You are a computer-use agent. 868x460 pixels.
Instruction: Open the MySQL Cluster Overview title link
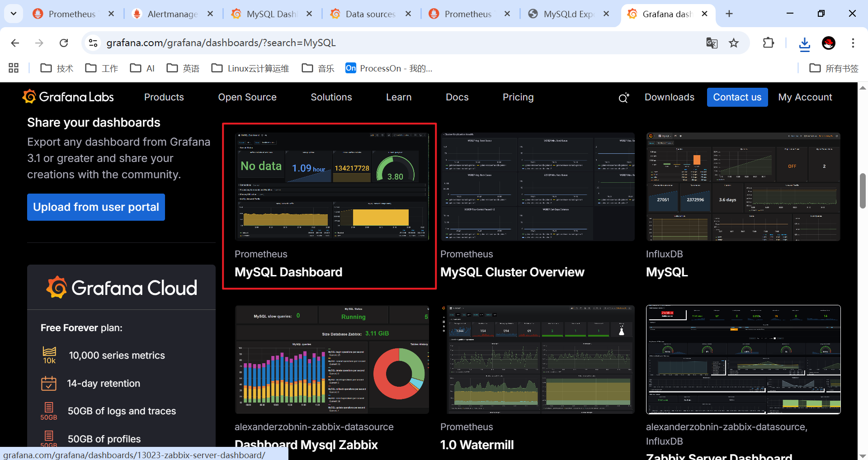(512, 272)
